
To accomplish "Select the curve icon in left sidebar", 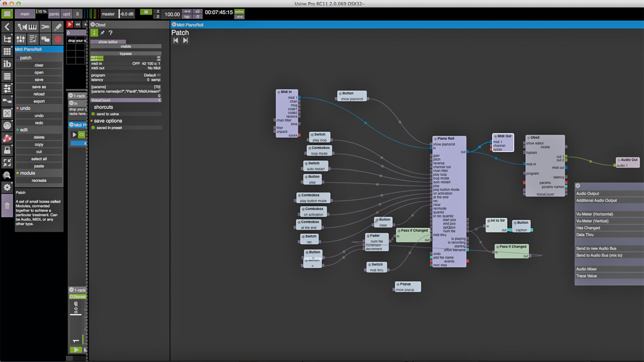I will tap(7, 101).
